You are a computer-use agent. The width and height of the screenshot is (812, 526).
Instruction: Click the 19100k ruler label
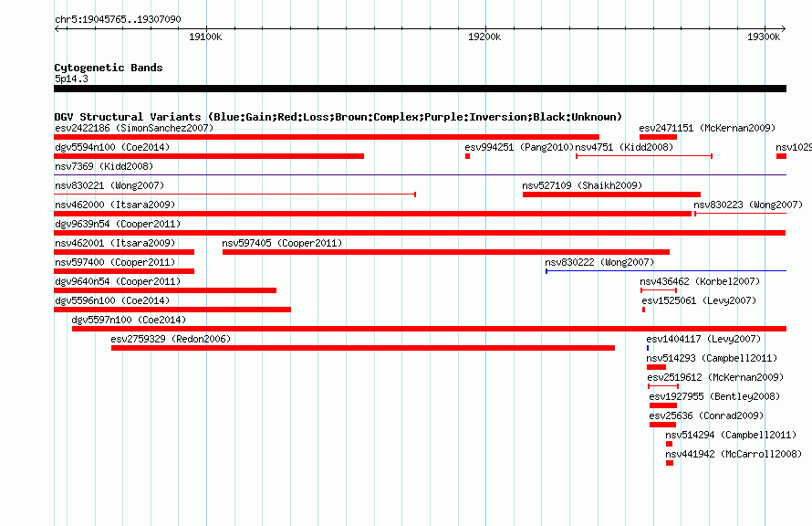point(205,37)
